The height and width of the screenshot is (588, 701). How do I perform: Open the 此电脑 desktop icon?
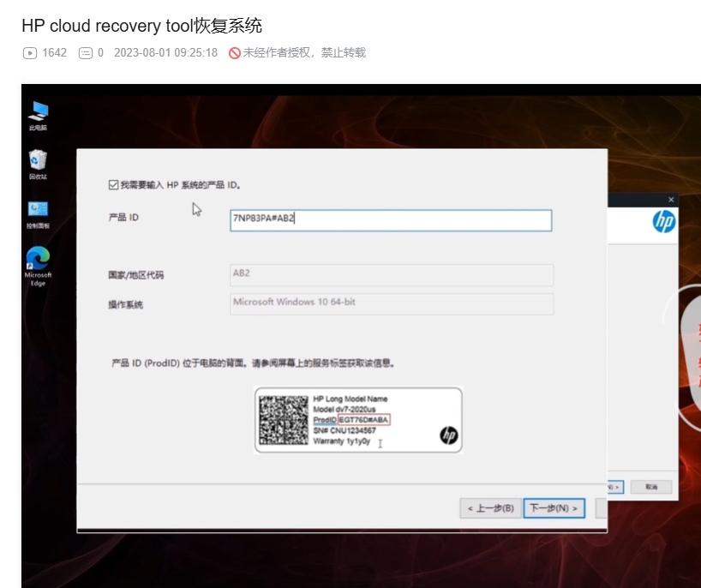(38, 116)
